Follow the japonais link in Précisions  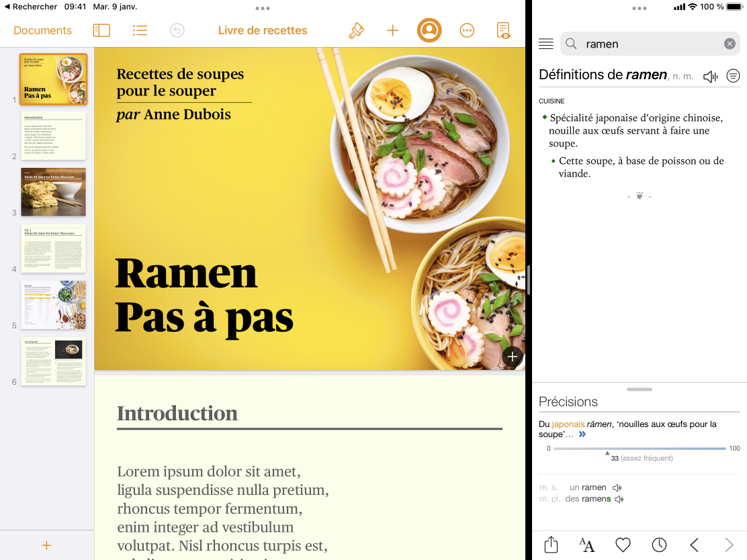(568, 424)
